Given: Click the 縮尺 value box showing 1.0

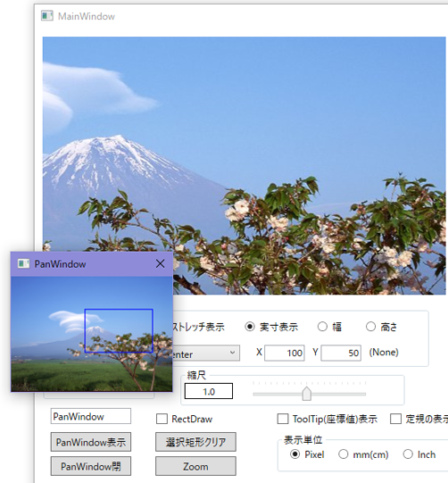Looking at the screenshot, I should [x=209, y=391].
